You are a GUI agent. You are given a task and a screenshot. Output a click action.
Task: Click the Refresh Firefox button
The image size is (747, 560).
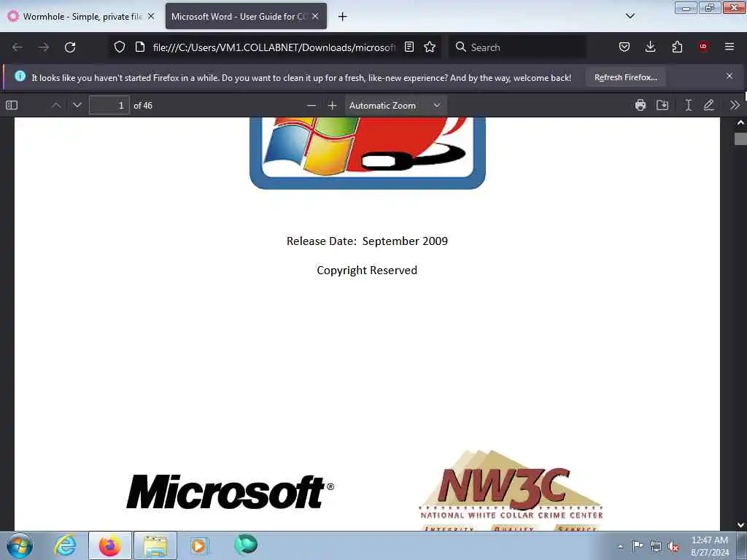[x=625, y=77]
